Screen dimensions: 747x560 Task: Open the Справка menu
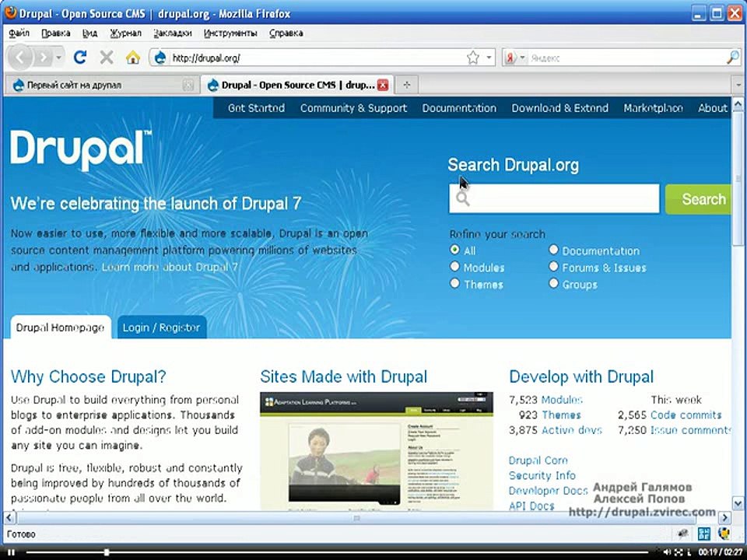tap(286, 33)
